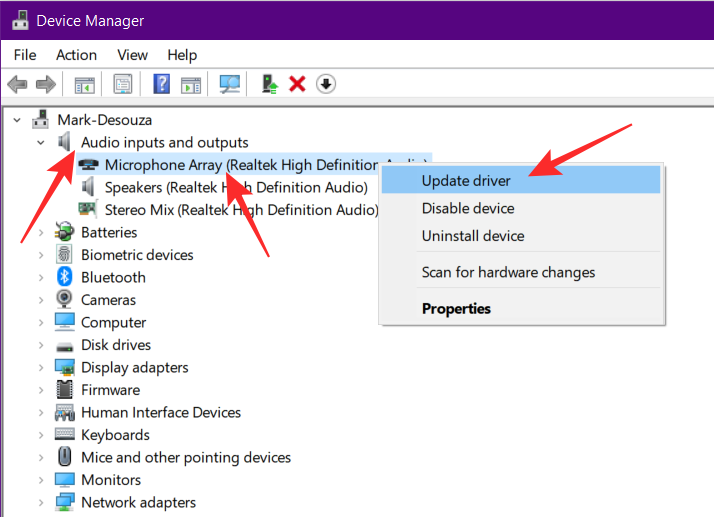Click the green-arrow Update driver toolbar icon

pos(269,85)
